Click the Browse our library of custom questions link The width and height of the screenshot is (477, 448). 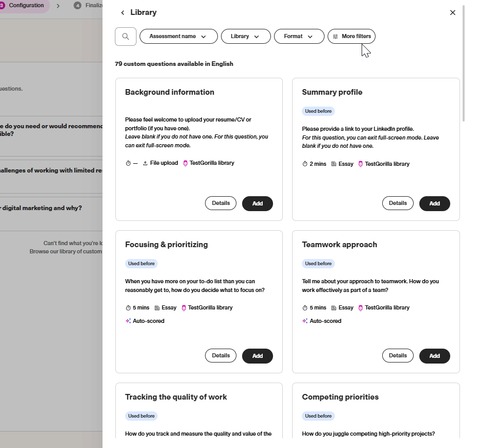point(66,251)
